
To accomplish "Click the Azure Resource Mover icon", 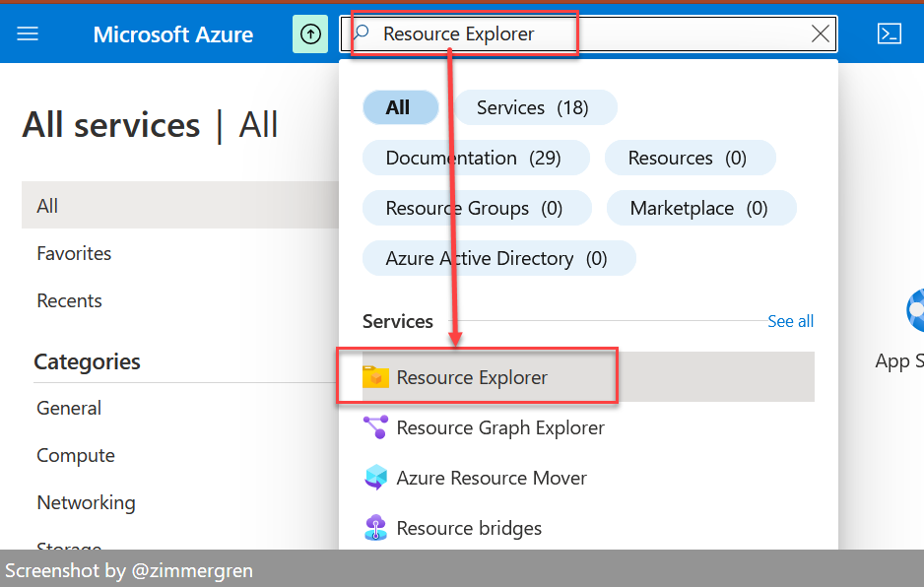I will 375,478.
